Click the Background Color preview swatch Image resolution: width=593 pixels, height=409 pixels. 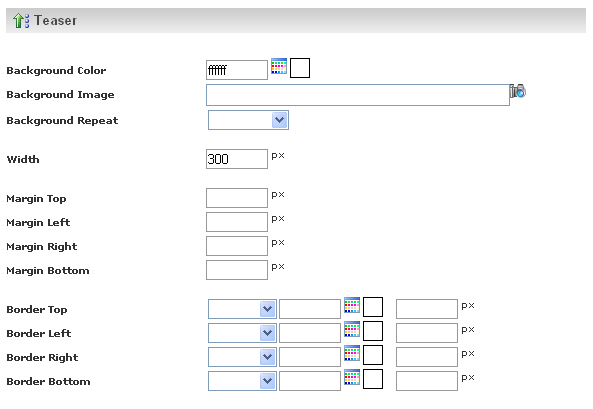(300, 68)
